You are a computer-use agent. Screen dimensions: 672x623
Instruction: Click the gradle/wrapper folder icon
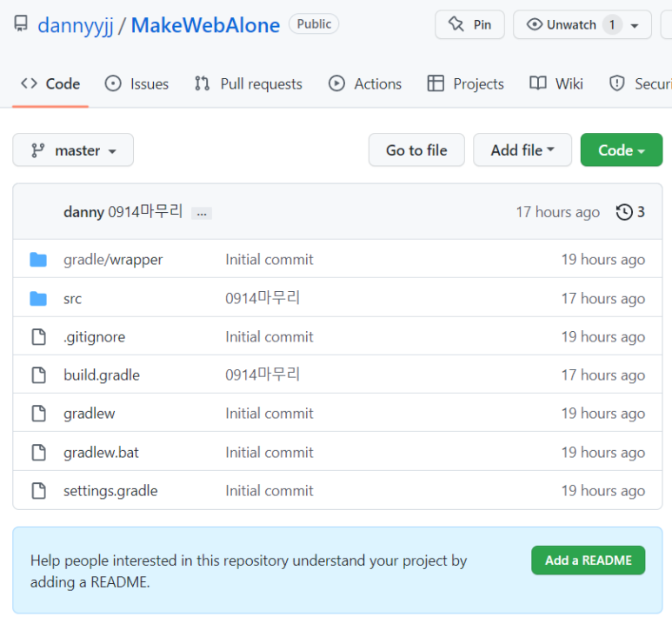[38, 260]
